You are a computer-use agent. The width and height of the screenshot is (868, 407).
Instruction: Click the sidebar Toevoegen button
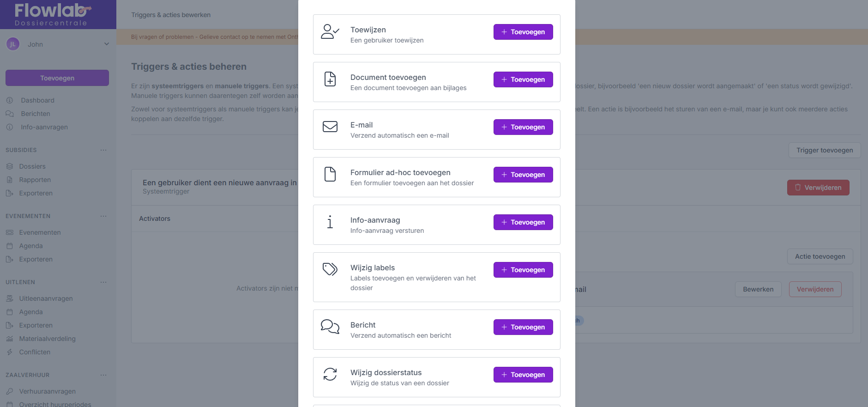point(57,78)
